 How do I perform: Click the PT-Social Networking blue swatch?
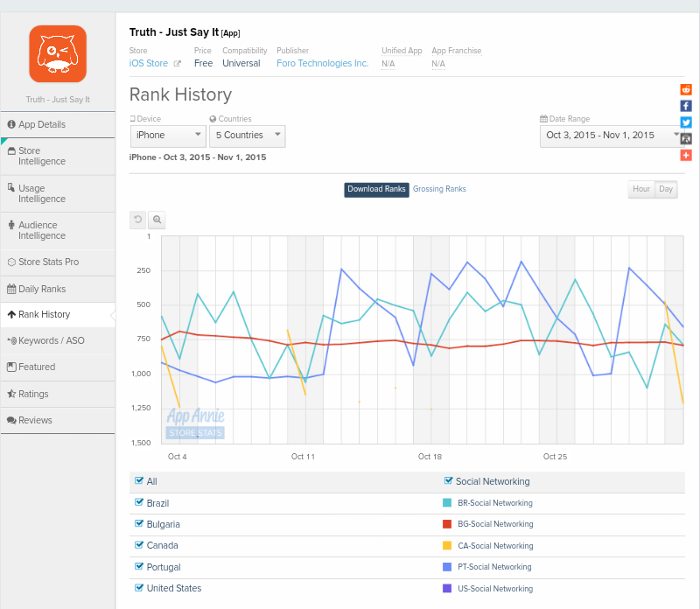point(447,567)
